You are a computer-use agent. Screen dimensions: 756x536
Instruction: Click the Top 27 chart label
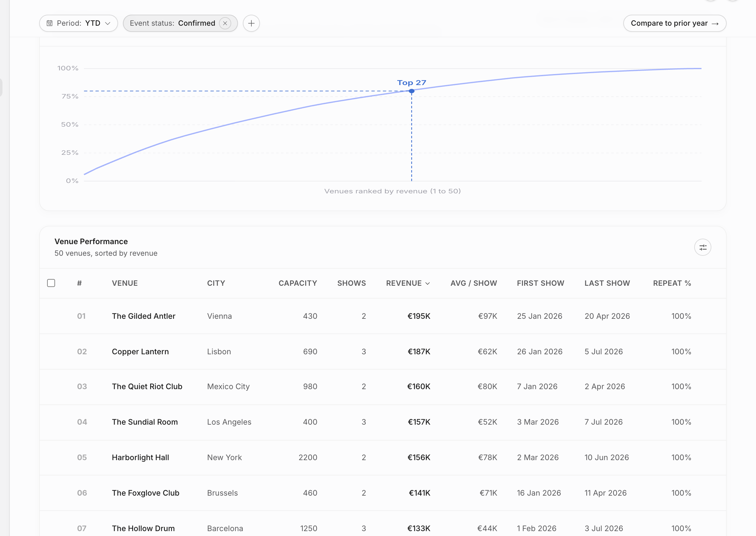[412, 83]
